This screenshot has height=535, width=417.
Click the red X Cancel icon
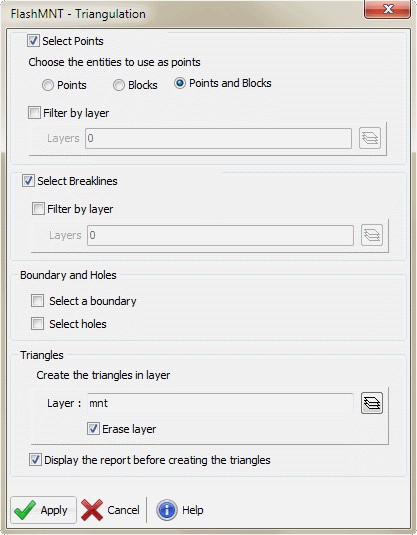point(92,510)
